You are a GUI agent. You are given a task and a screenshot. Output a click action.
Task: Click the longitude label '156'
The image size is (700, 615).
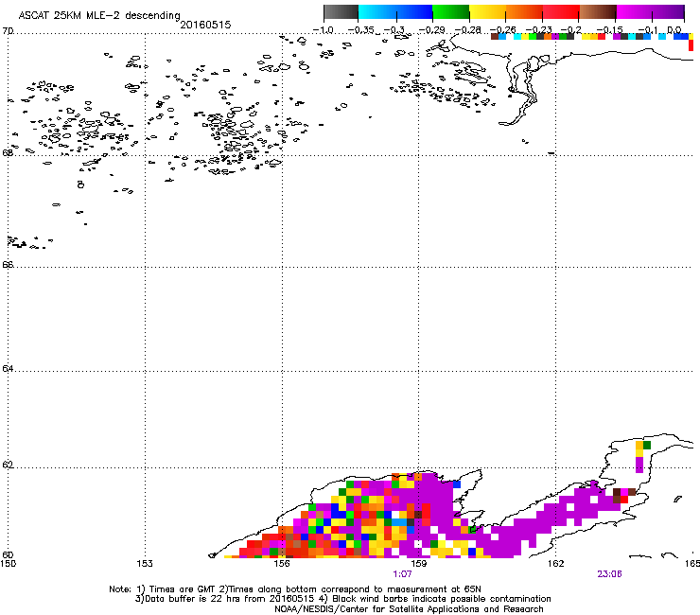click(282, 564)
